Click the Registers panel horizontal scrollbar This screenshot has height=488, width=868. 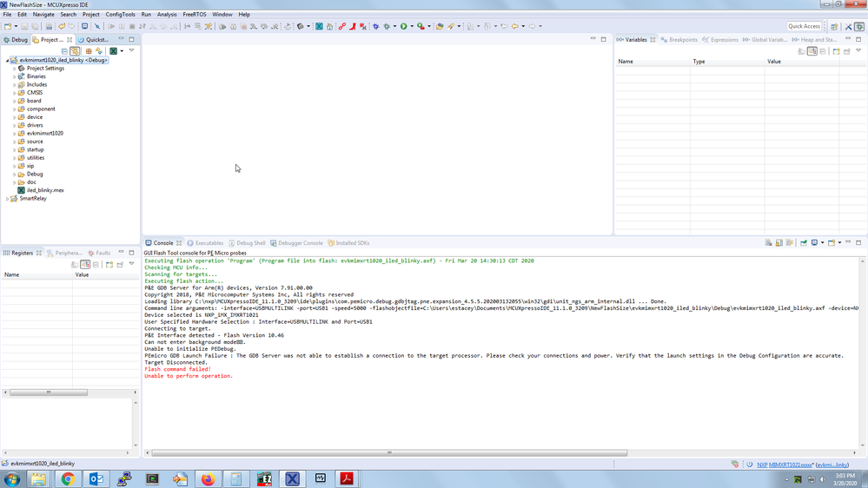coord(48,392)
